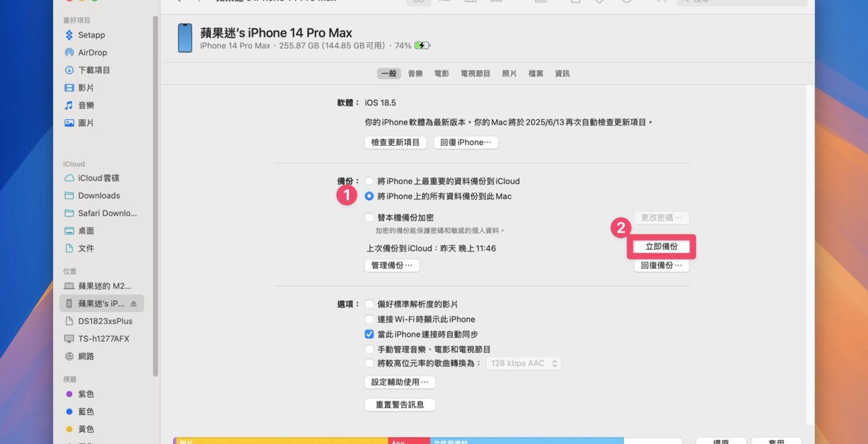Open 設定輔助使用 accessibility settings
This screenshot has width=868, height=444.
(399, 382)
